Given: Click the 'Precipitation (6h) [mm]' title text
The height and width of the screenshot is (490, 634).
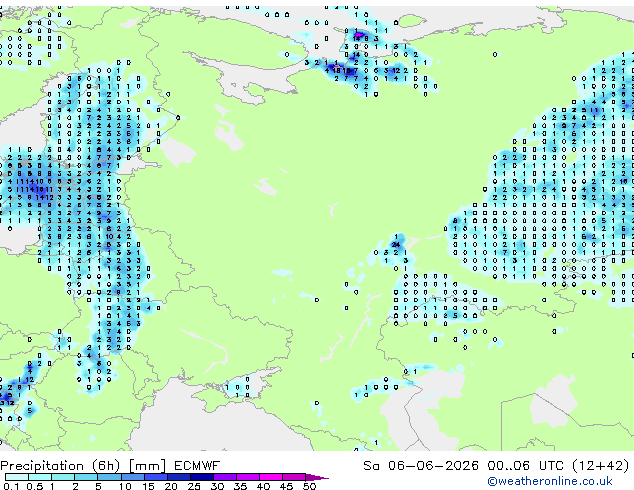Looking at the screenshot, I should 83,466.
